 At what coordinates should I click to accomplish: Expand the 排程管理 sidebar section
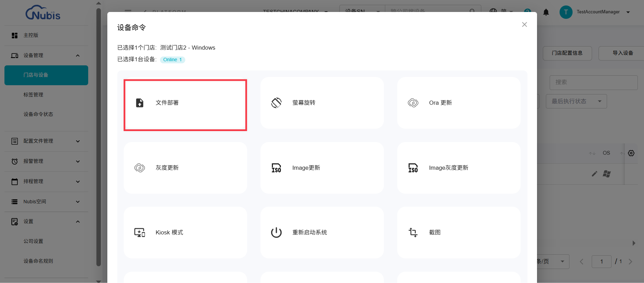(46, 181)
